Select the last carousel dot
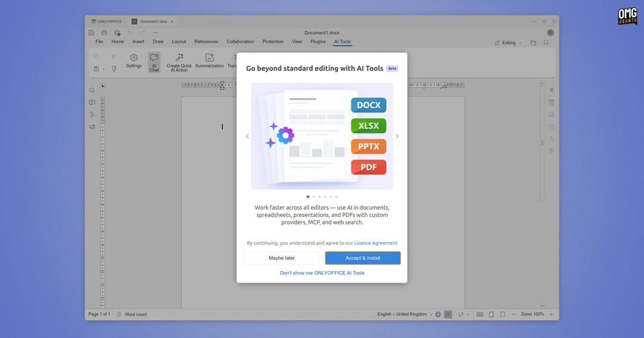This screenshot has height=338, width=644. 336,197
